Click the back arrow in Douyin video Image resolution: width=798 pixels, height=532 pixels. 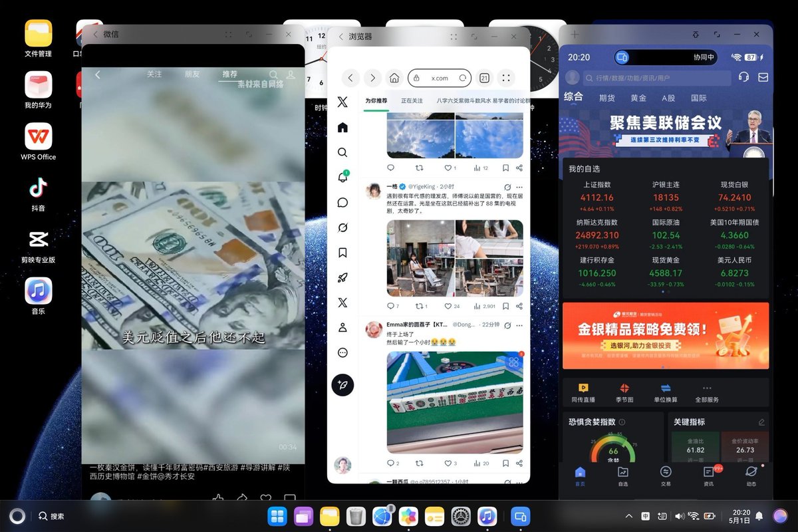click(x=98, y=74)
